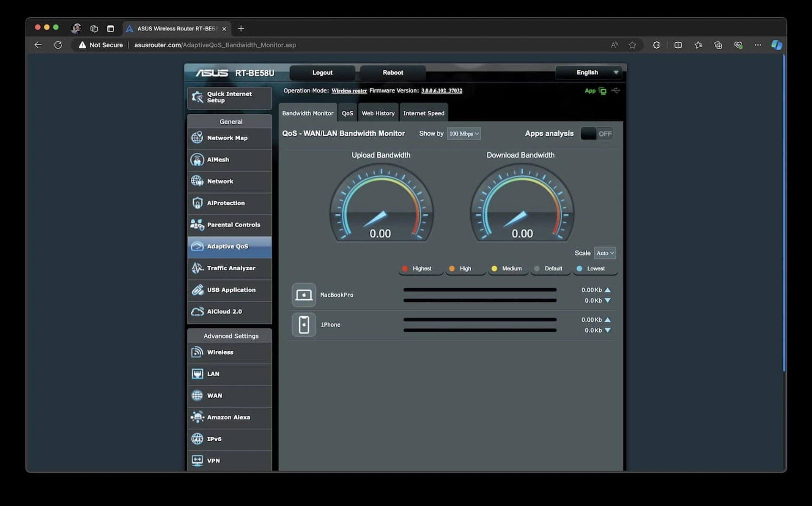Image resolution: width=812 pixels, height=506 pixels.
Task: Open Quick Internet Setup wizard icon
Action: [197, 97]
